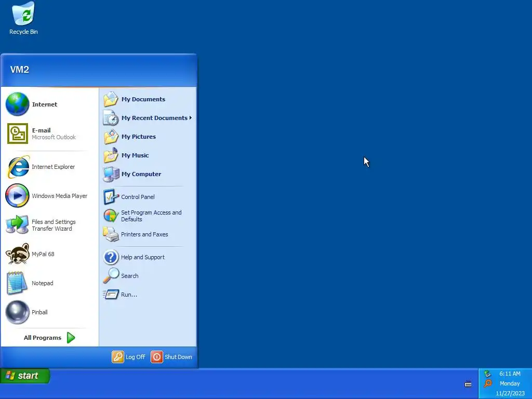This screenshot has width=532, height=399.
Task: Open the Internet globe icon
Action: click(17, 104)
